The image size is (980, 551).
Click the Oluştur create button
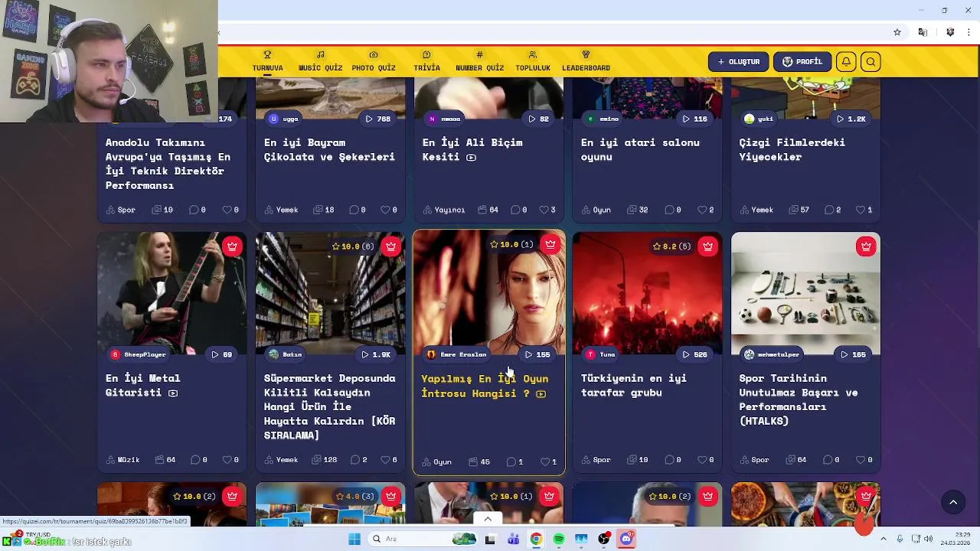738,62
